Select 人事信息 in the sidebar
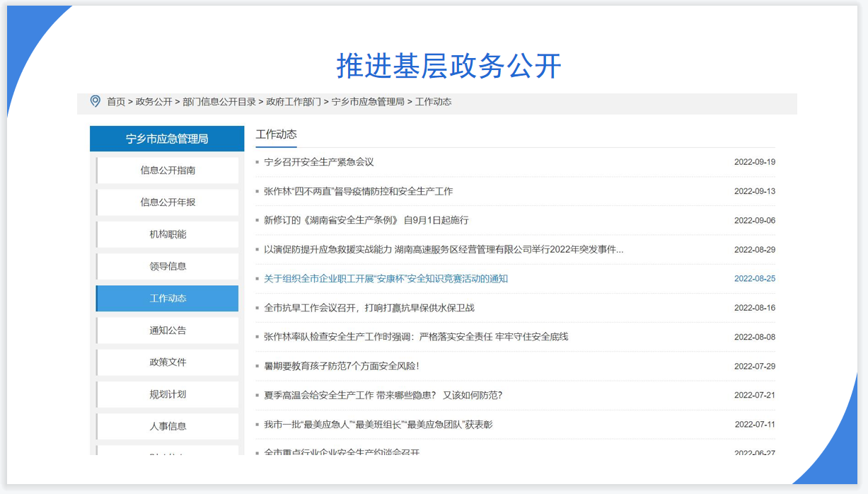 [x=168, y=426]
